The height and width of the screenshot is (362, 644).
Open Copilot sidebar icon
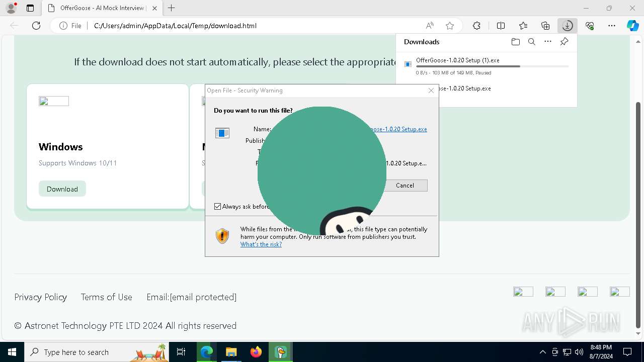[x=633, y=26]
